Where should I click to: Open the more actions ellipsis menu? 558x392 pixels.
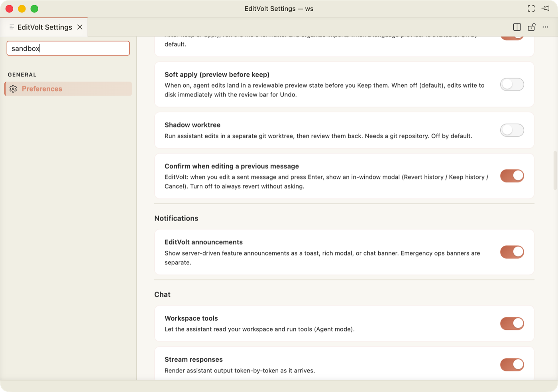(x=545, y=27)
